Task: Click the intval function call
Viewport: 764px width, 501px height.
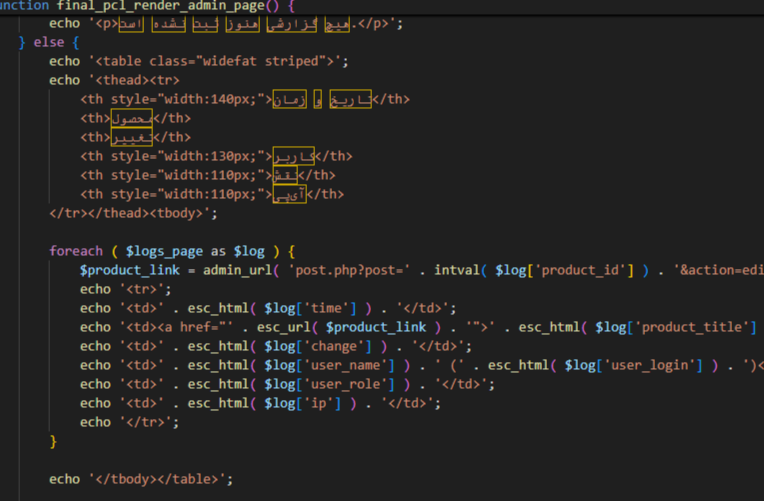Action: [x=457, y=270]
